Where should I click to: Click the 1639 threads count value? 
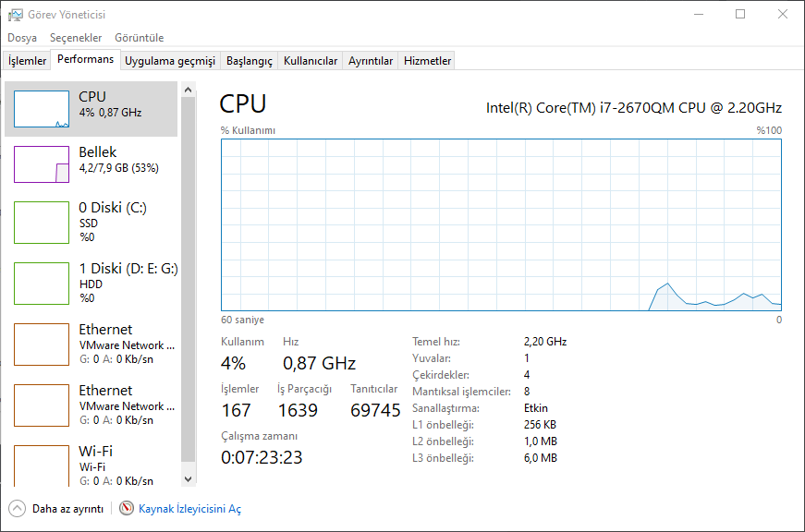298,410
